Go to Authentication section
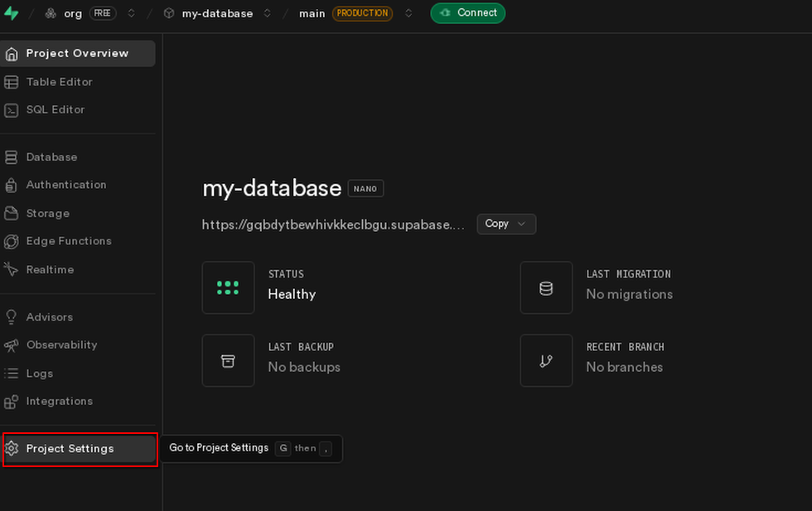This screenshot has height=511, width=812. [x=78, y=185]
